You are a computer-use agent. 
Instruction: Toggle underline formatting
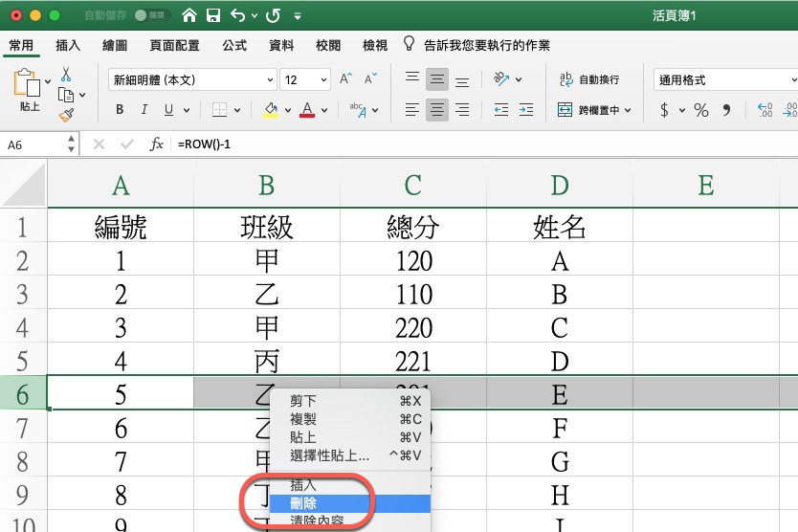click(168, 109)
